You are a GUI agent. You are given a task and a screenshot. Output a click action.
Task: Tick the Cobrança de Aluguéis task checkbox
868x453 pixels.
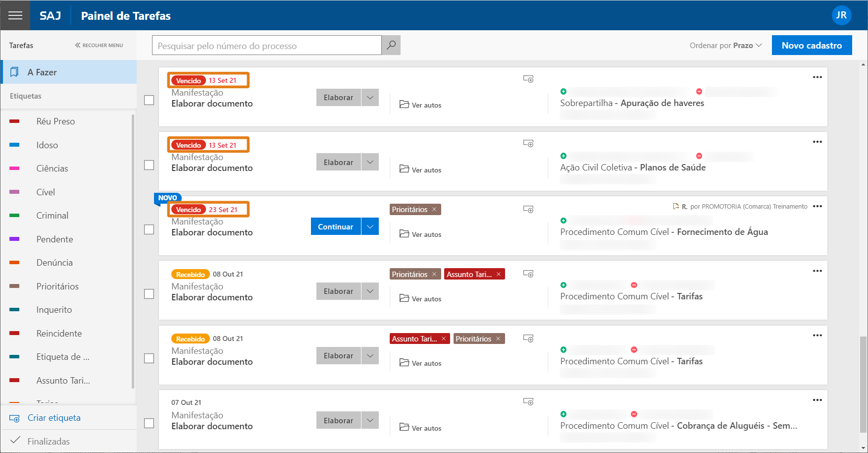pos(149,423)
